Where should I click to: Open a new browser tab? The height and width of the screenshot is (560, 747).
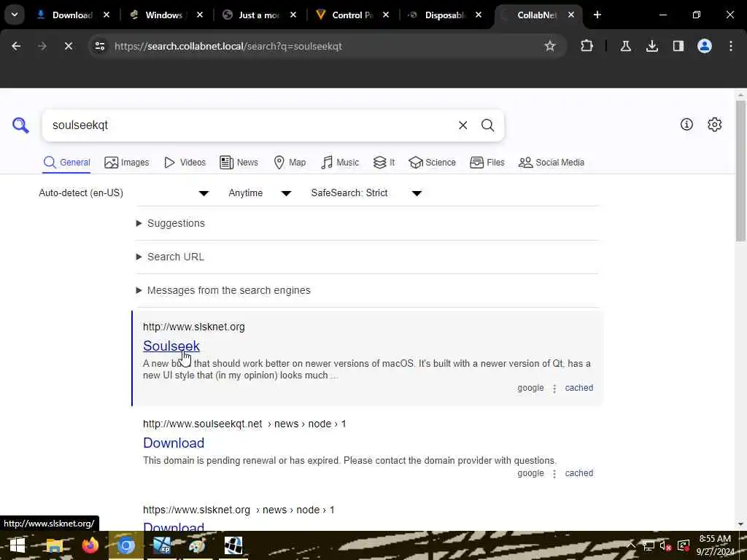(x=597, y=15)
